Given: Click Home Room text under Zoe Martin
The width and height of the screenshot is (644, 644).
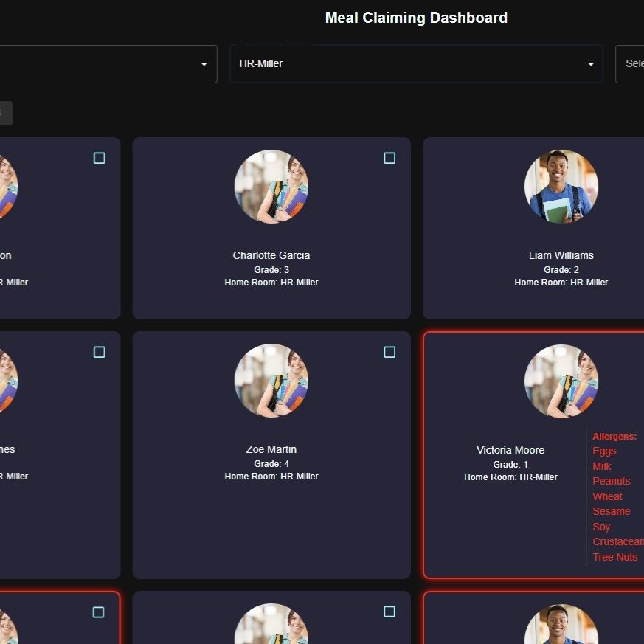Looking at the screenshot, I should (271, 477).
